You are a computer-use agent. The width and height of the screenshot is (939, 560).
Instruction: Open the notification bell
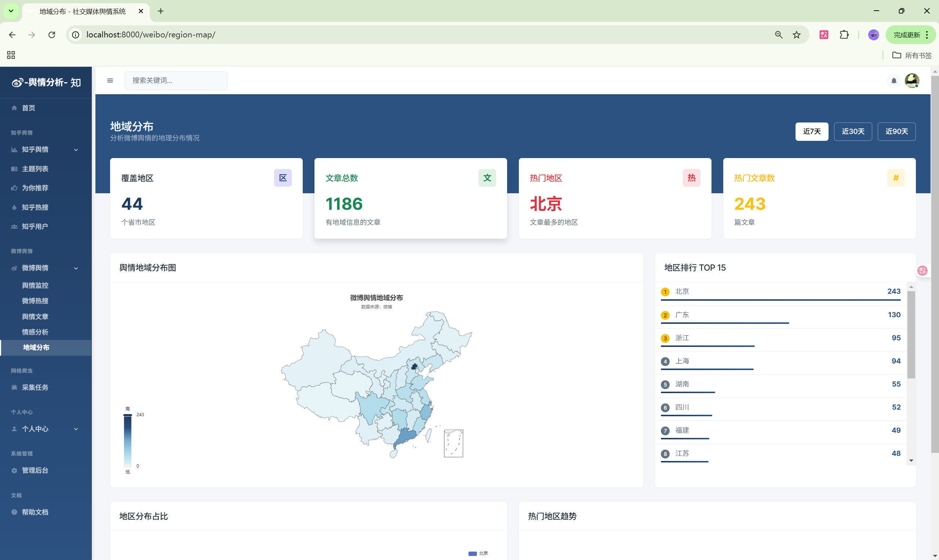point(893,81)
